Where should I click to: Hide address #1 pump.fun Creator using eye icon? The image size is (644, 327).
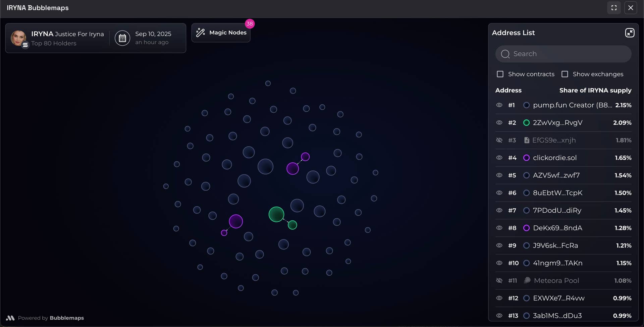point(499,105)
